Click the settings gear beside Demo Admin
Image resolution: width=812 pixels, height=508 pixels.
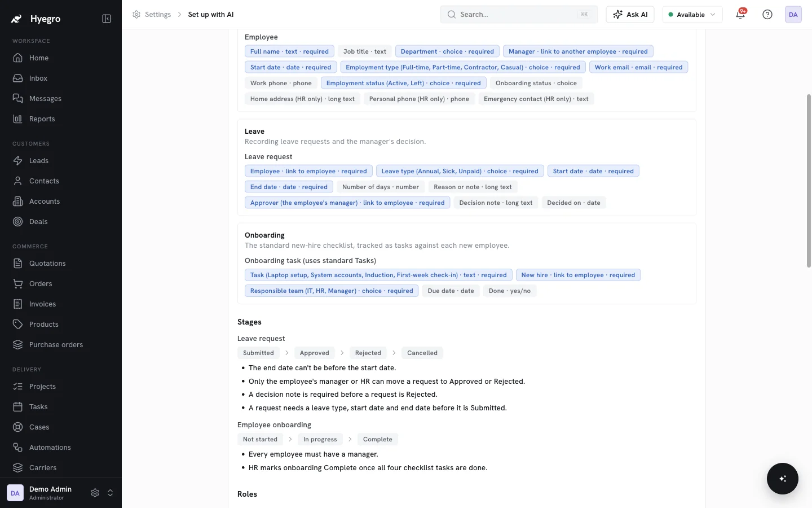tap(95, 493)
